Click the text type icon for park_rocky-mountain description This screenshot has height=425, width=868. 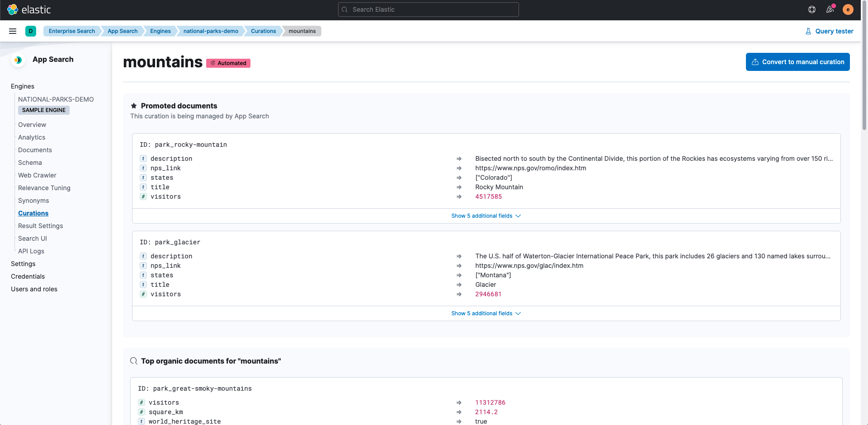[143, 159]
